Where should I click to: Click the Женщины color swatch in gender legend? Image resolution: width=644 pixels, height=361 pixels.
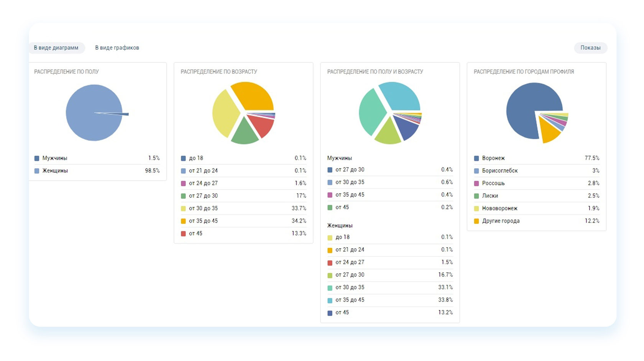[37, 171]
